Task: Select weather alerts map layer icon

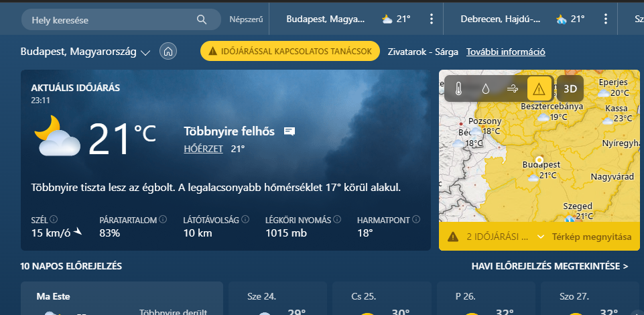Action: point(539,88)
